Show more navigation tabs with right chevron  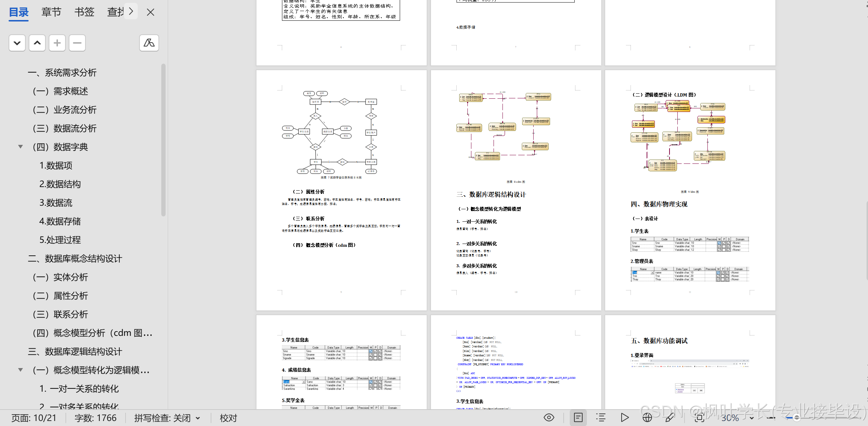pyautogui.click(x=131, y=11)
